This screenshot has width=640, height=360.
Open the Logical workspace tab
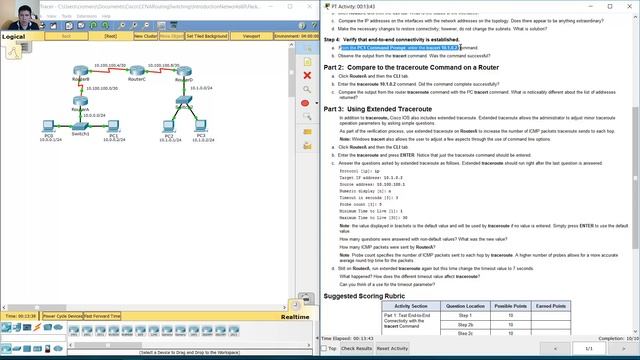point(13,36)
